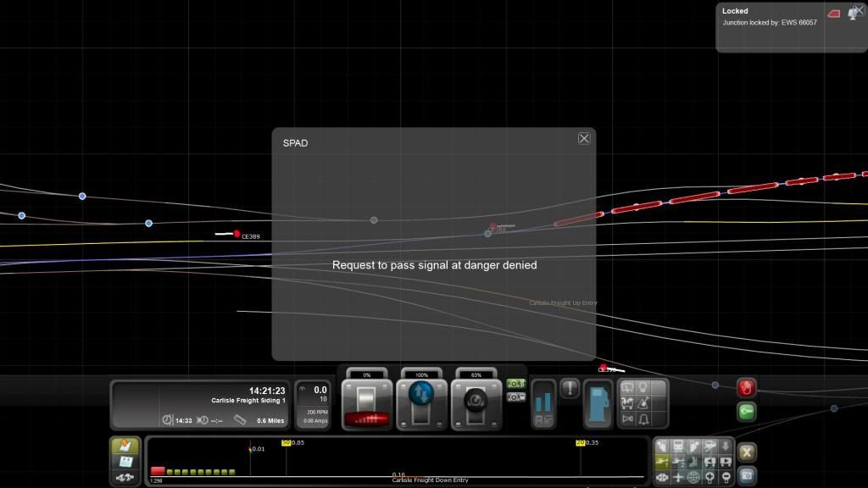
Task: Click the grey down-arrow camera icon
Action: [x=726, y=446]
